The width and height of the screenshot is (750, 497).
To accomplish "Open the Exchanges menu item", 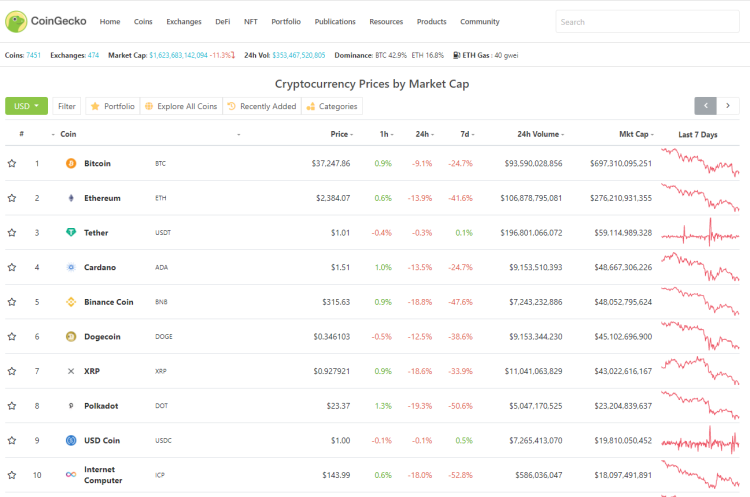I will [x=184, y=22].
